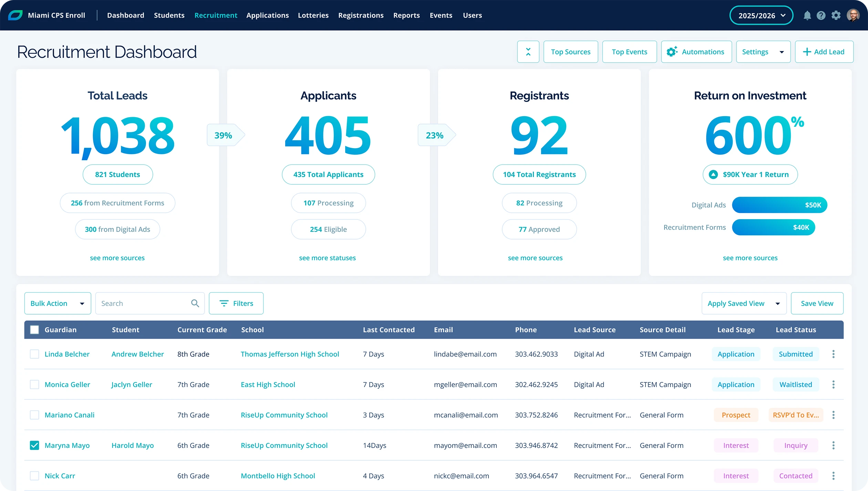The width and height of the screenshot is (868, 491).
Task: Click the notifications bell icon
Action: (x=807, y=16)
